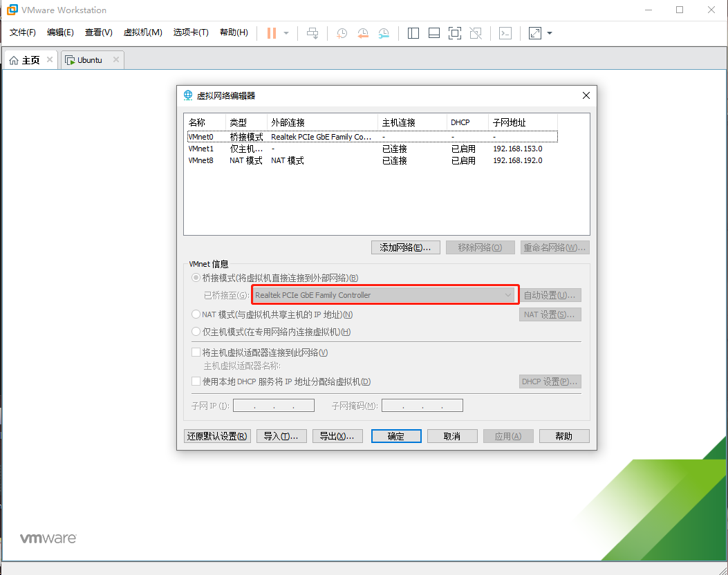Toggle the thumbnail bar icon
Screen dimensions: 728x575
[434, 33]
